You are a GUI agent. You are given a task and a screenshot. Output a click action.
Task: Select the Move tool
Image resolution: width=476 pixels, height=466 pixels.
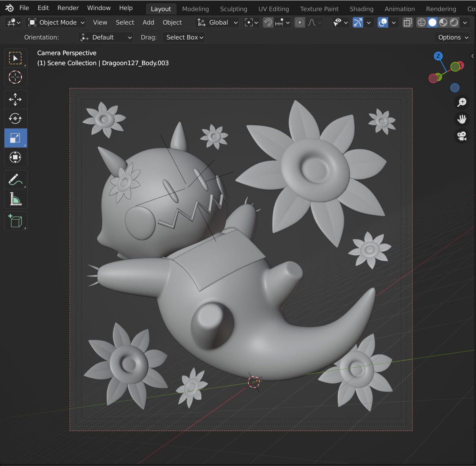point(15,99)
